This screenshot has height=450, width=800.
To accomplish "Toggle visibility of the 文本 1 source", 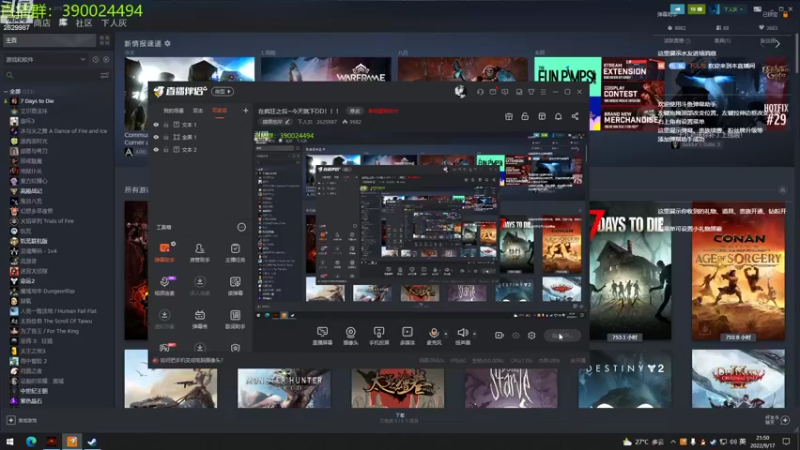I will [156, 124].
